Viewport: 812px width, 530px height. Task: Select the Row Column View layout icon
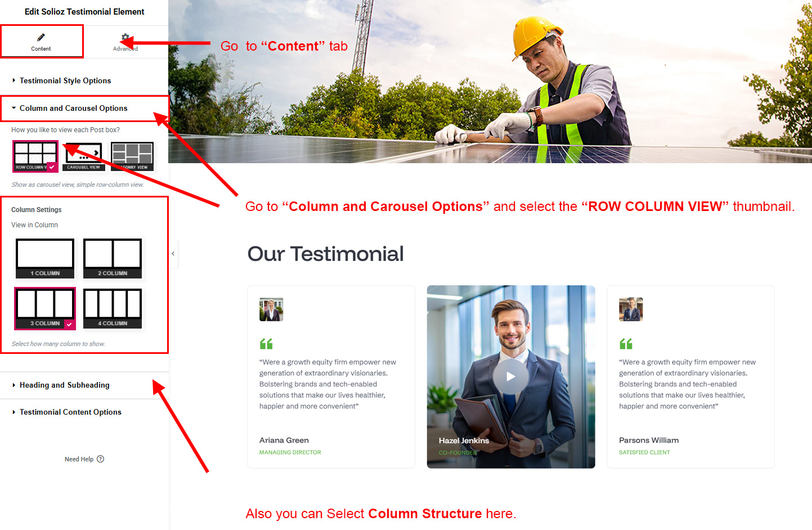pyautogui.click(x=35, y=156)
